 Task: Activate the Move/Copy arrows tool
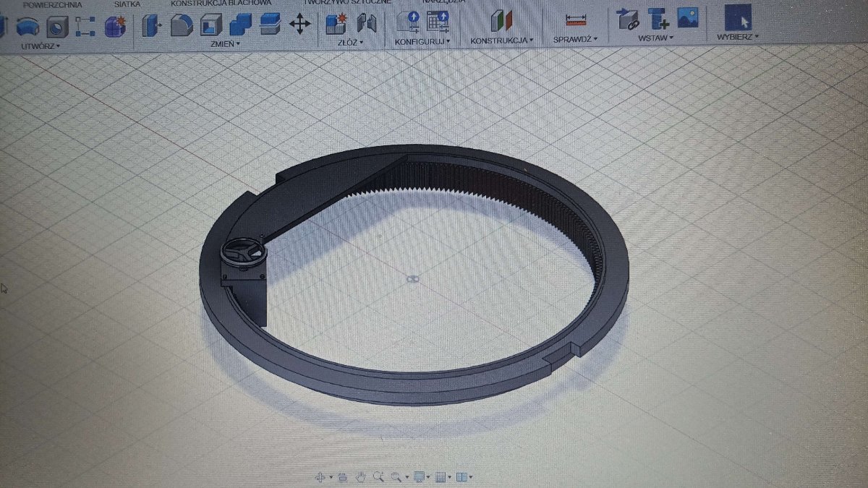pos(299,25)
